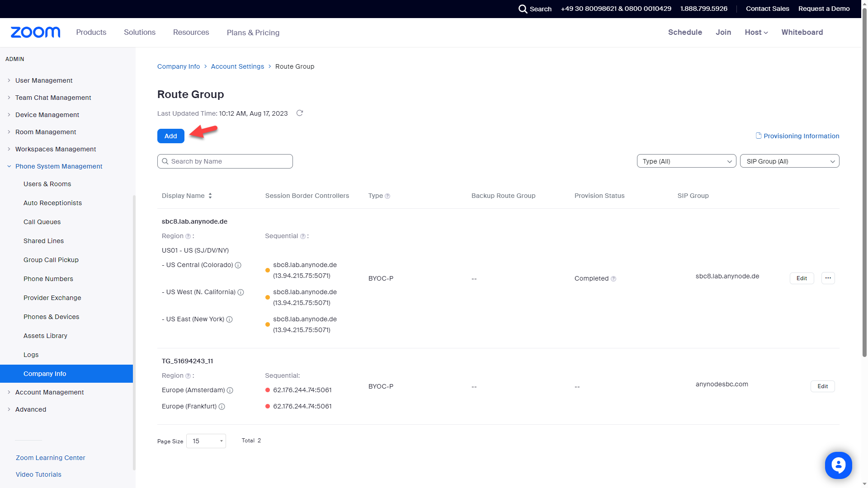Click Join in header
Viewport: 868px width, 488px height.
(723, 32)
